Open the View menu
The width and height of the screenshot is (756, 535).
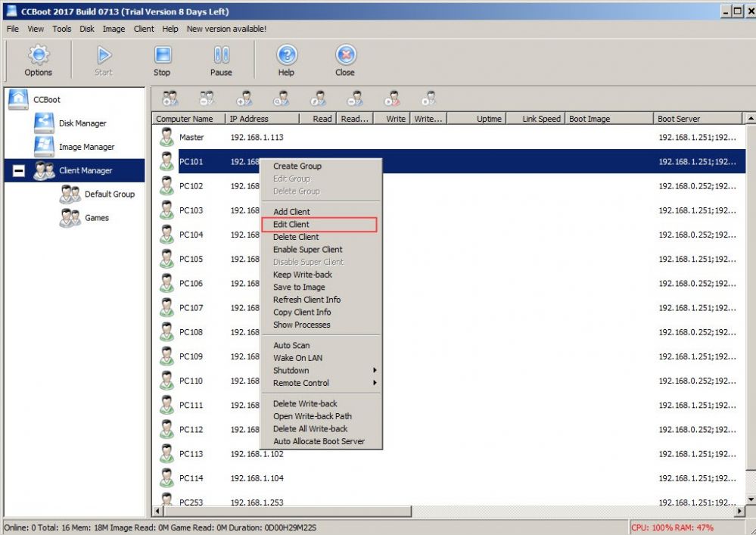36,29
